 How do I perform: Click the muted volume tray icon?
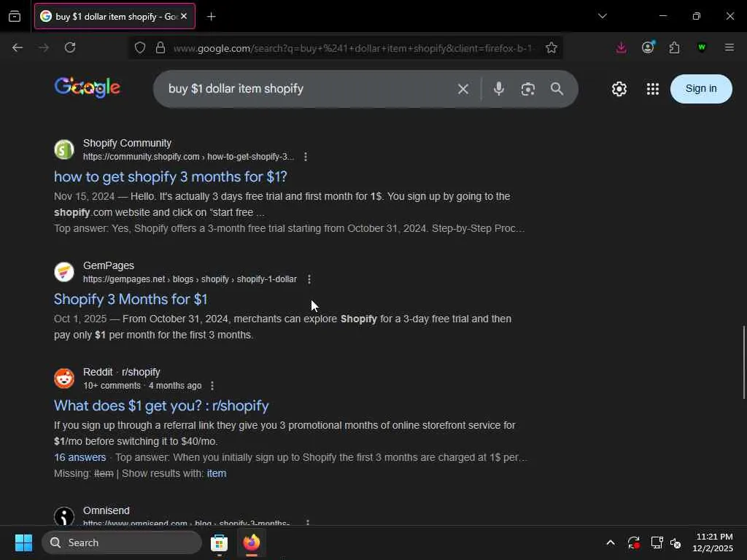676,542
